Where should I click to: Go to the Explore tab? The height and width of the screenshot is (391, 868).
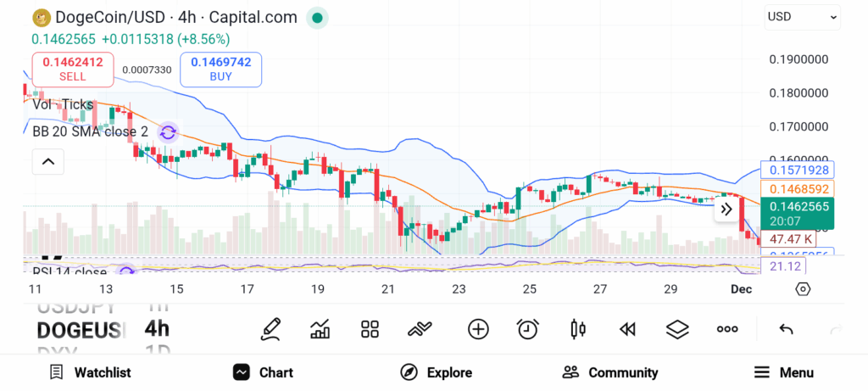(436, 372)
